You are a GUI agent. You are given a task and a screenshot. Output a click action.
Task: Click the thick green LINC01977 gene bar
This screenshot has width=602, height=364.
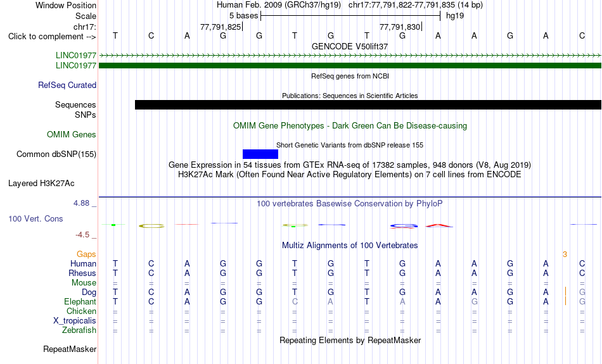point(350,66)
